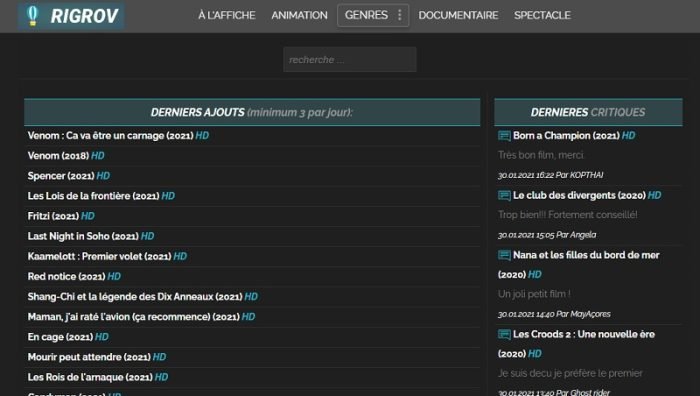Viewport: 700px width, 396px height.
Task: Click review text 'Trop bien!!! Fortement conseillé!'
Action: click(x=567, y=215)
